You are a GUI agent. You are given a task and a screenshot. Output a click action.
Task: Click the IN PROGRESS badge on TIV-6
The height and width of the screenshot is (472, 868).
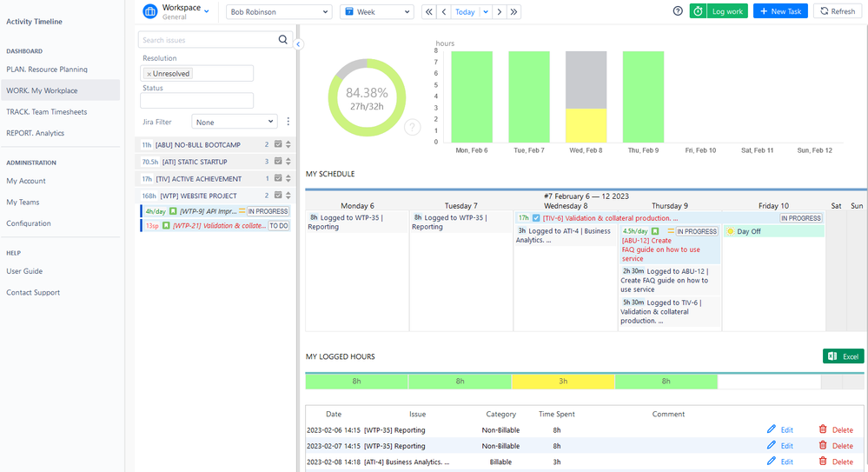click(x=801, y=218)
